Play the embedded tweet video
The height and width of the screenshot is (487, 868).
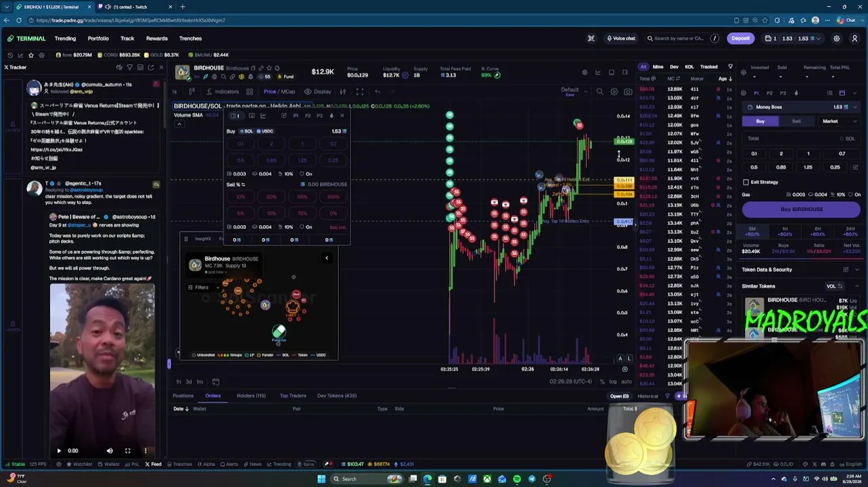tap(59, 450)
